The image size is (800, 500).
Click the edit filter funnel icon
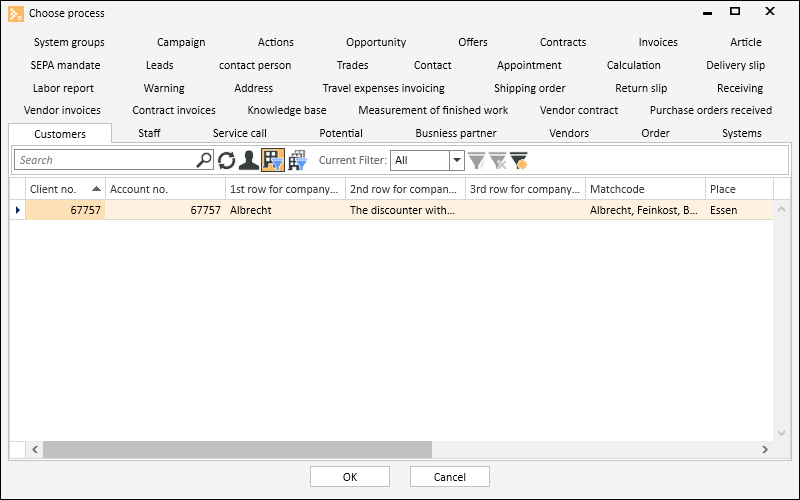tap(477, 160)
